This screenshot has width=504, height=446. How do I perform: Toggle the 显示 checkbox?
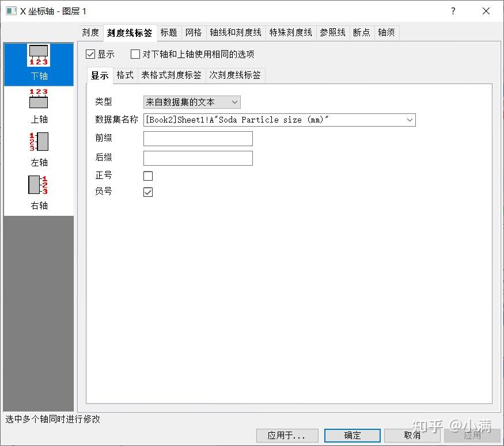tap(90, 54)
